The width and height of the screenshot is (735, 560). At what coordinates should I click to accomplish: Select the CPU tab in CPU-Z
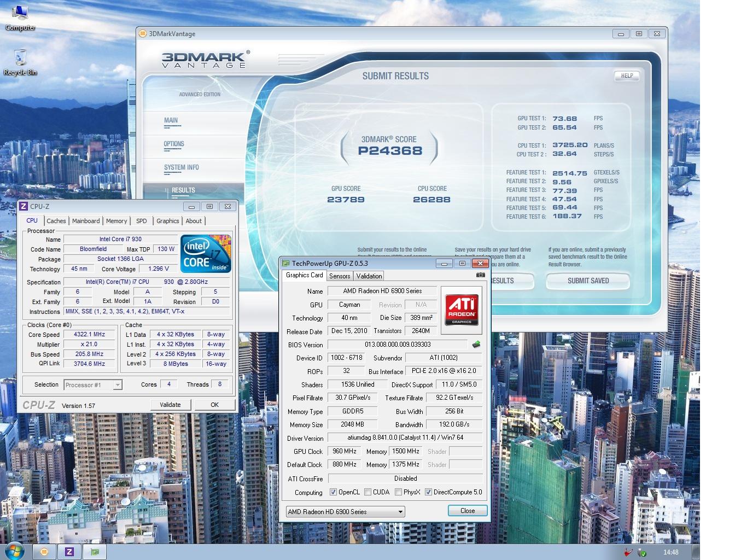[x=32, y=220]
